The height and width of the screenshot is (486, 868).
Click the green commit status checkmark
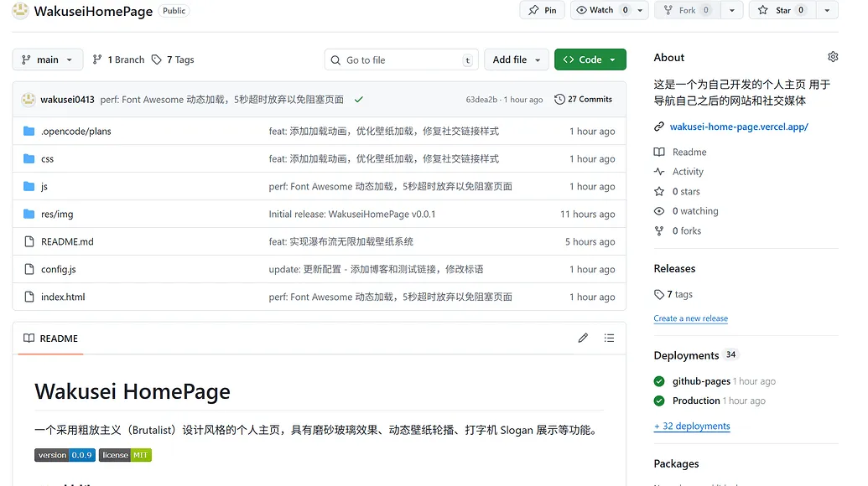coord(359,100)
